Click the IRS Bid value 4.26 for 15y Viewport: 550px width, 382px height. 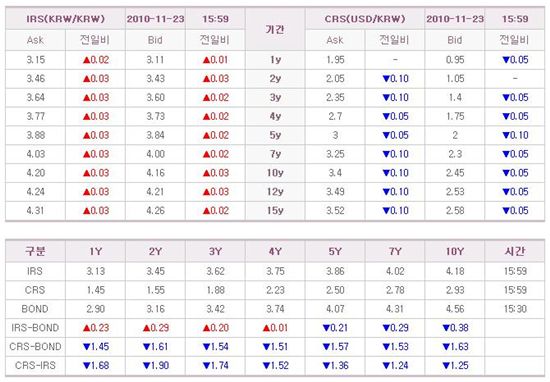pyautogui.click(x=155, y=210)
